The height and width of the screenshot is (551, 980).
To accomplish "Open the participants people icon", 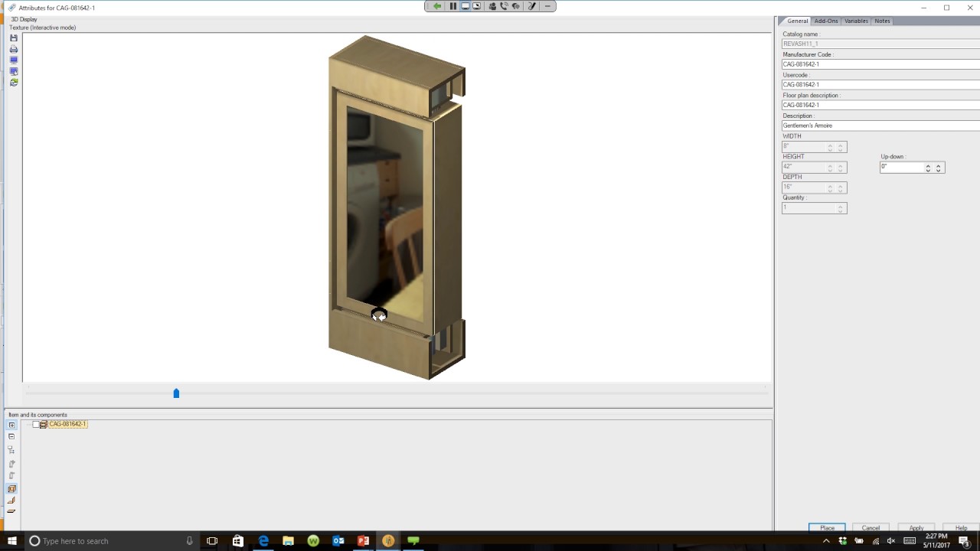I will pyautogui.click(x=492, y=6).
